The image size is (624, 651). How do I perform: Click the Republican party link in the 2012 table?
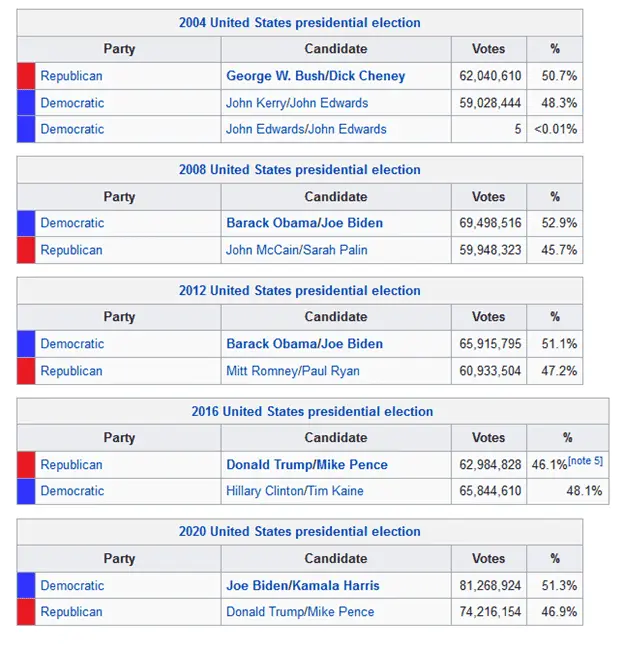tap(71, 371)
